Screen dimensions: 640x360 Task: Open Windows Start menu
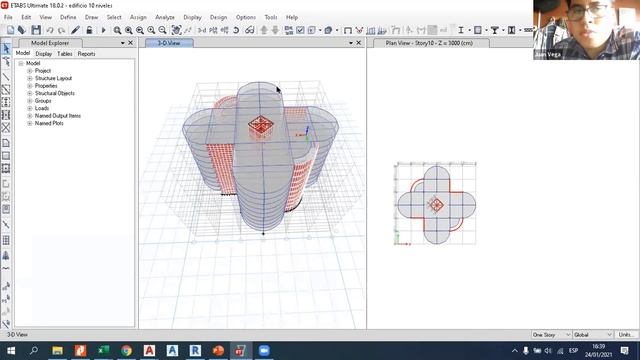11,351
